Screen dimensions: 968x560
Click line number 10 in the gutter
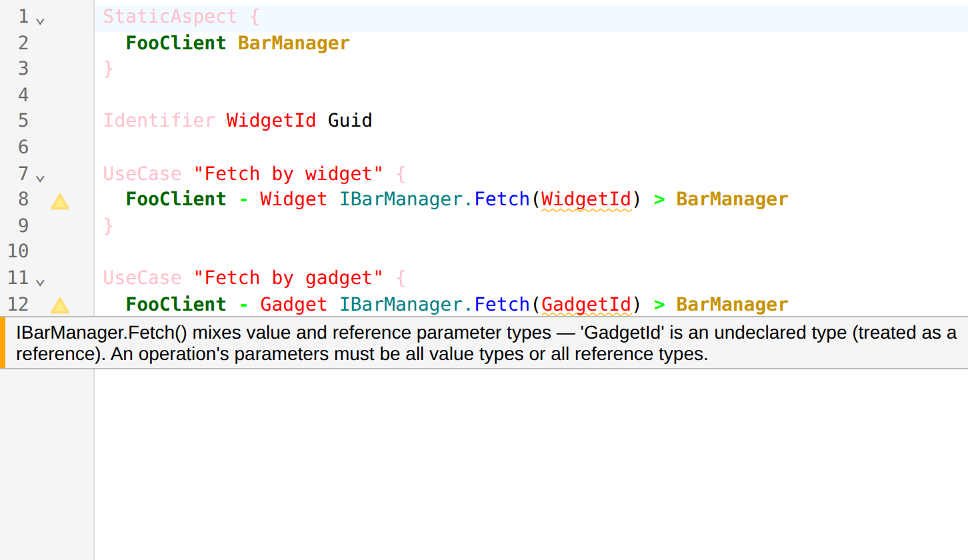click(x=18, y=251)
